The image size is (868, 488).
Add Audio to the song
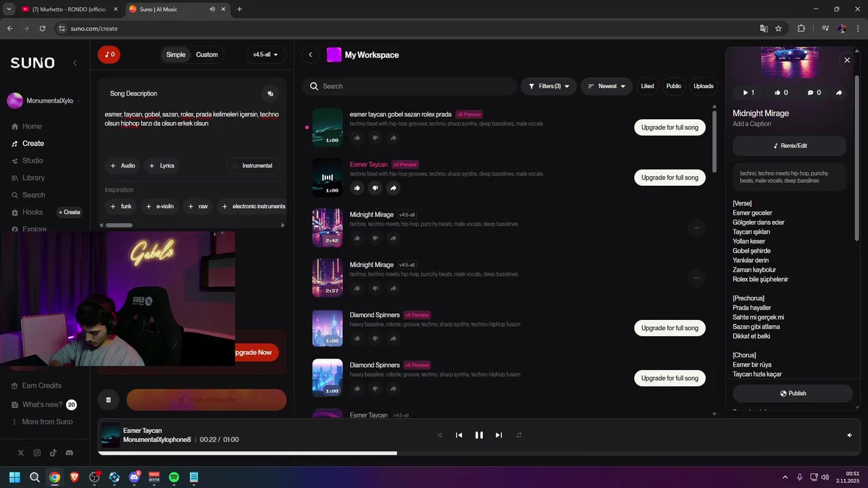pyautogui.click(x=123, y=165)
